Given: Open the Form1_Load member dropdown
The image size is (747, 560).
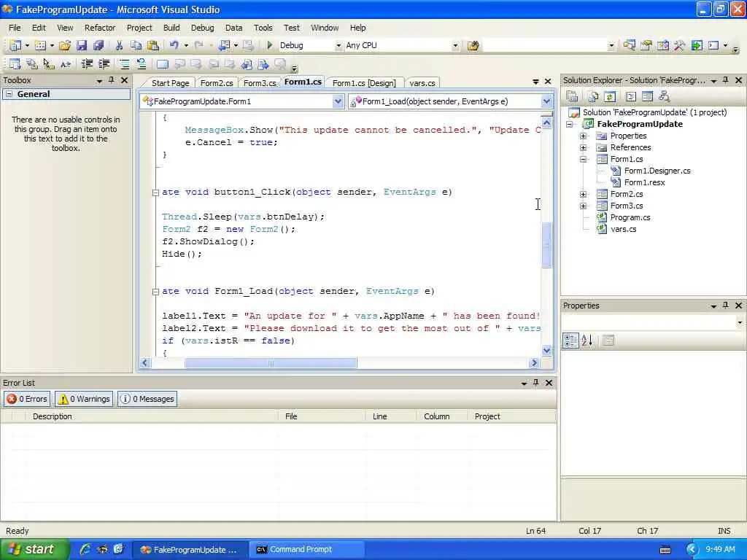Looking at the screenshot, I should 546,101.
